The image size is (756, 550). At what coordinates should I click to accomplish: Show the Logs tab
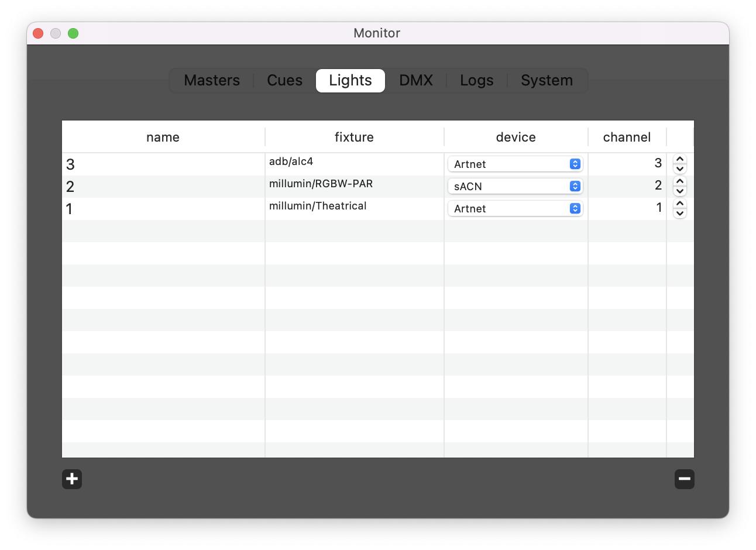click(x=476, y=81)
